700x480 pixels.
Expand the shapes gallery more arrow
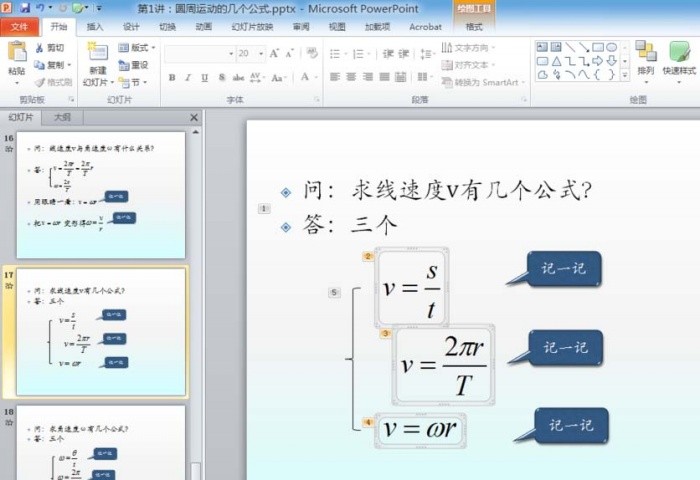coord(625,75)
